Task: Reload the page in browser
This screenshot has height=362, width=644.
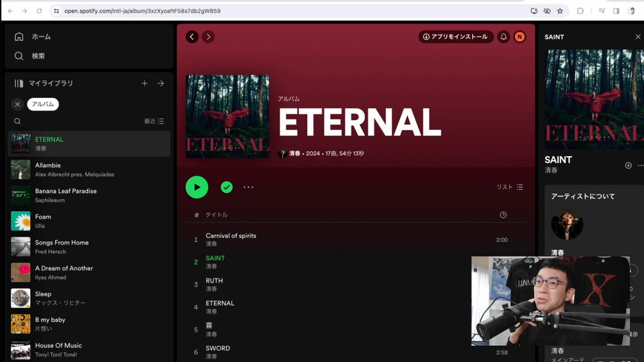Action: coord(39,11)
